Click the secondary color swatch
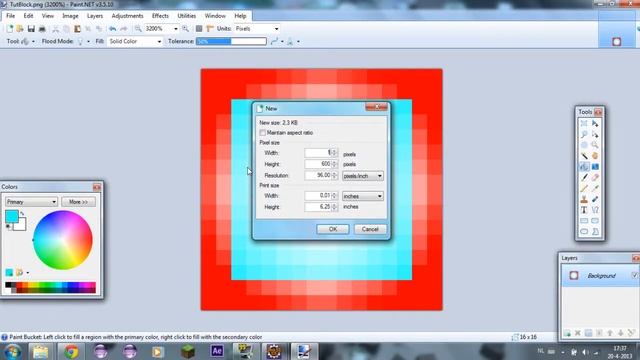Image resolution: width=640 pixels, height=360 pixels. (x=22, y=225)
